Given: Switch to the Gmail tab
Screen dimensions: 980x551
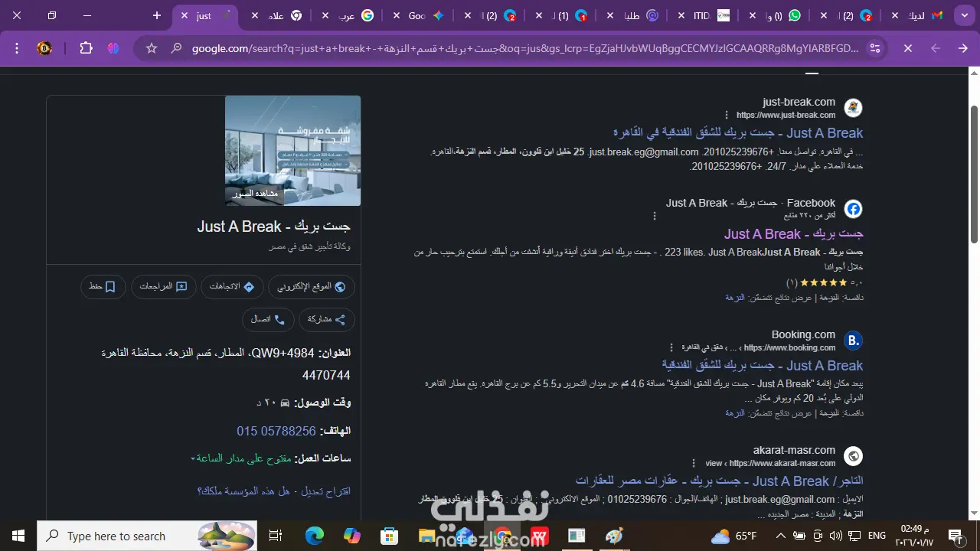Looking at the screenshot, I should [x=917, y=15].
